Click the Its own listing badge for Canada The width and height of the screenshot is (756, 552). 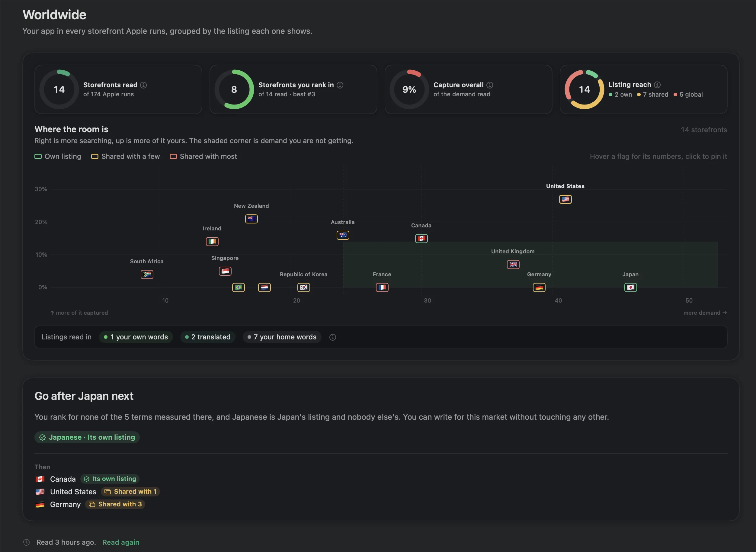[110, 479]
